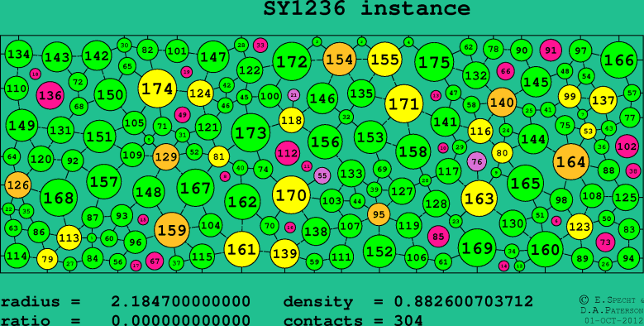Select the green circle numbered 172
Image resolution: width=644 pixels, height=326 pixels.
[x=292, y=62]
